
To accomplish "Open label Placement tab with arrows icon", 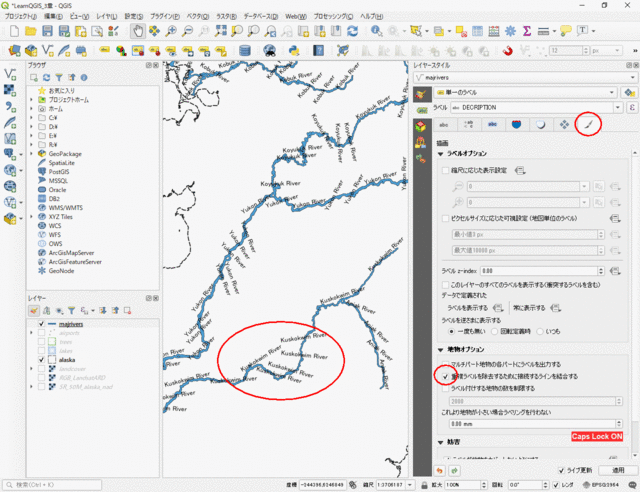I will (564, 124).
